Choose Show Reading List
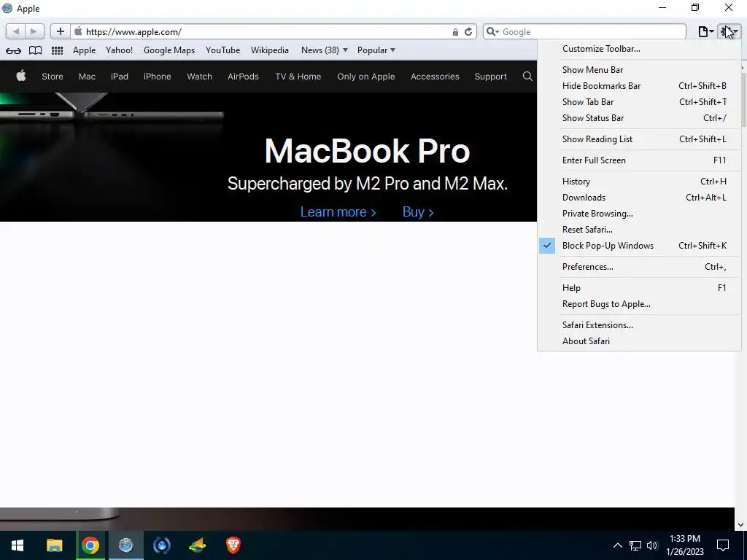Screen dimensions: 747x560 tap(639, 139)
